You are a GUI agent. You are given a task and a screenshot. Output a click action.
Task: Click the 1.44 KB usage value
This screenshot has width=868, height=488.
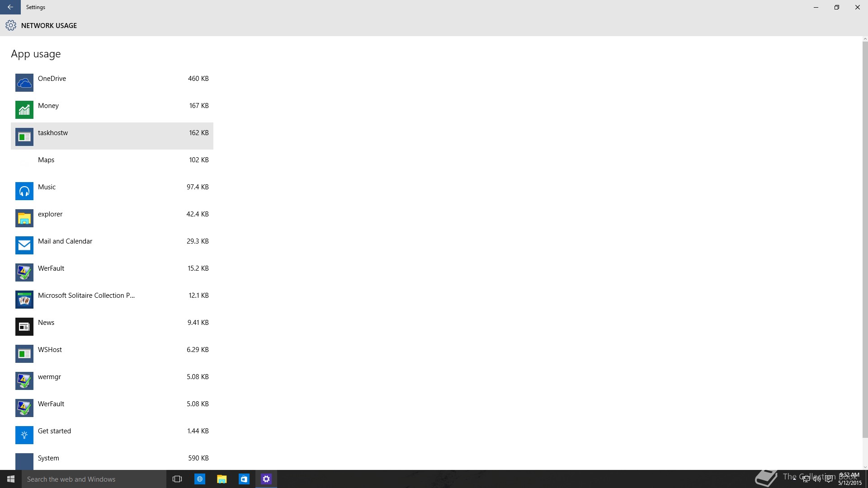[198, 431]
